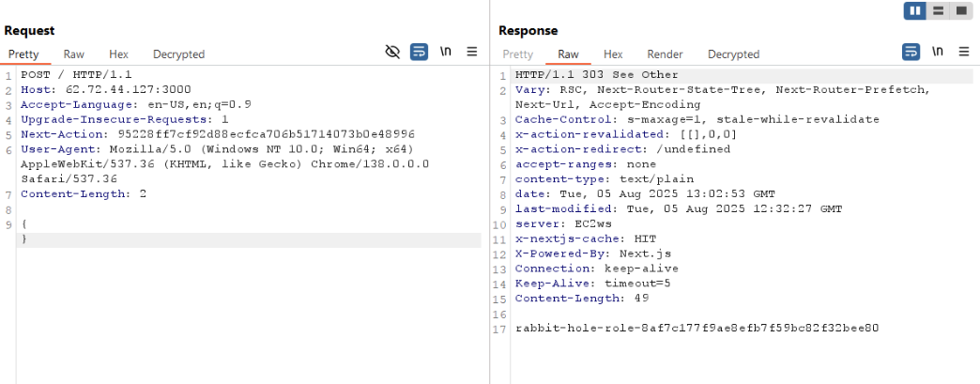
Task: Switch to the top/bottom split layout icon
Action: [938, 10]
